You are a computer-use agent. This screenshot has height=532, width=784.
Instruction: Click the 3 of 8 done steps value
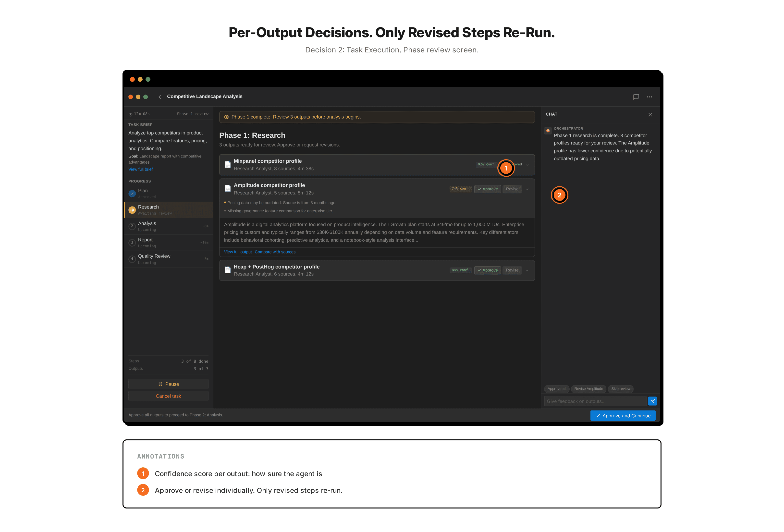195,361
